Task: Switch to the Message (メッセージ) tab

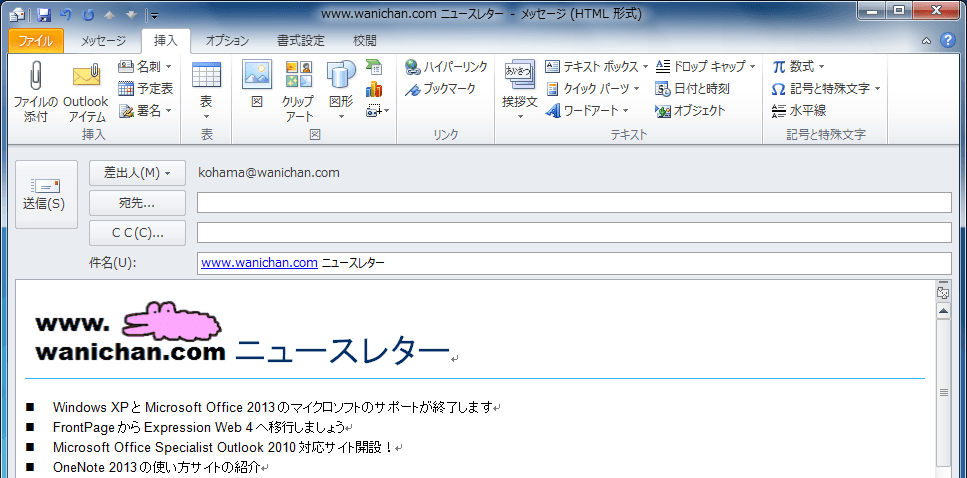Action: (103, 41)
